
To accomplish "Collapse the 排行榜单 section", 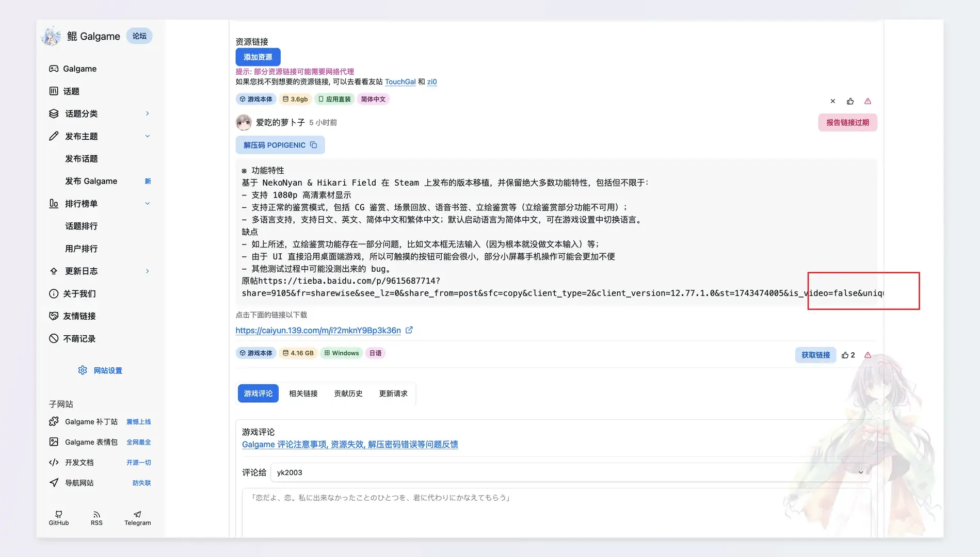I will (147, 204).
